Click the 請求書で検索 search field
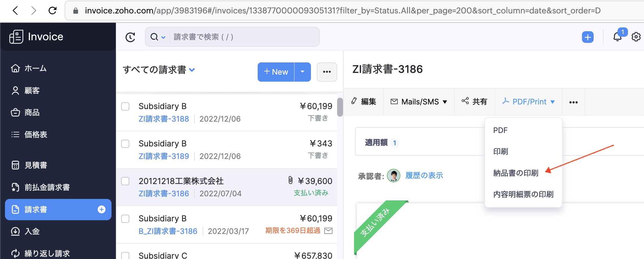Image resolution: width=644 pixels, height=259 pixels. coord(244,37)
